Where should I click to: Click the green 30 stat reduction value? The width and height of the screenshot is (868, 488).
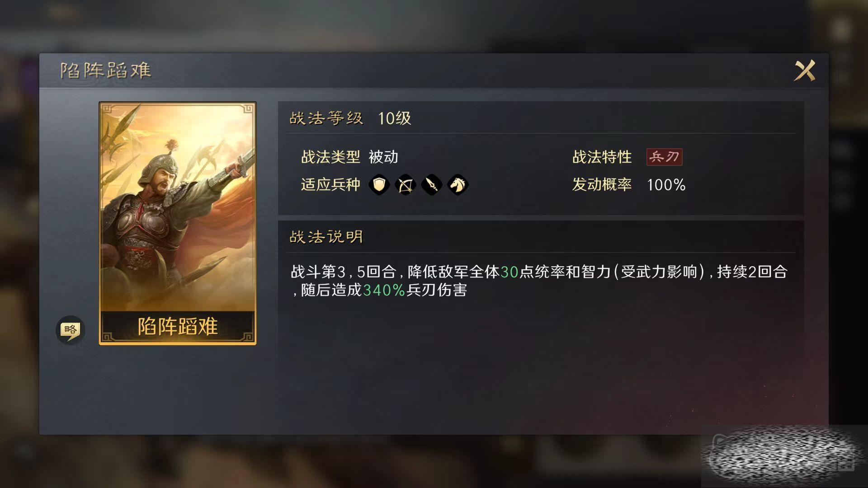coord(509,272)
